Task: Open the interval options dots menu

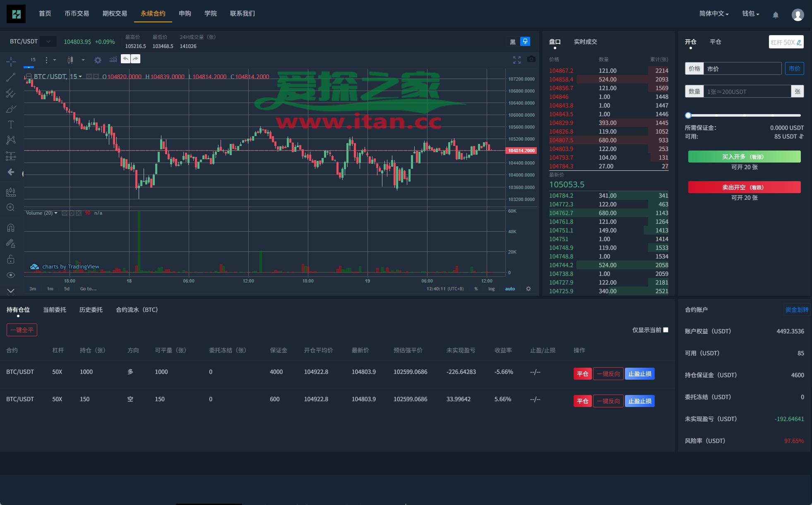Action: [x=46, y=60]
